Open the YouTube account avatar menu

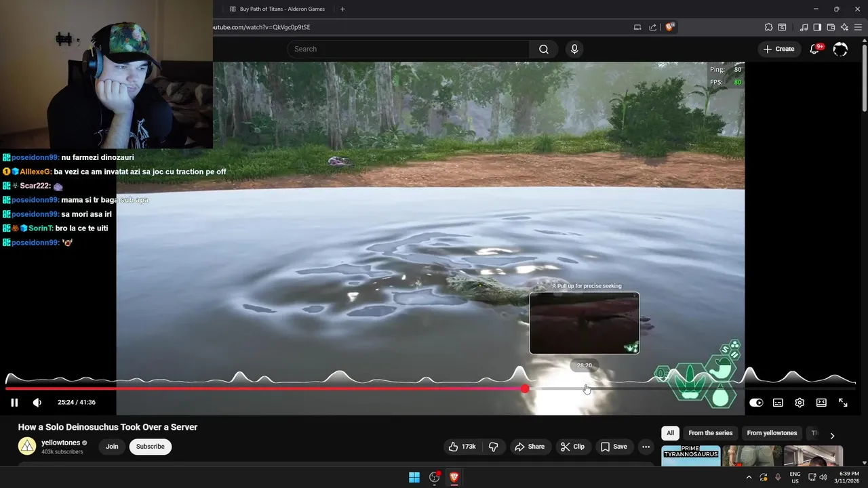840,49
